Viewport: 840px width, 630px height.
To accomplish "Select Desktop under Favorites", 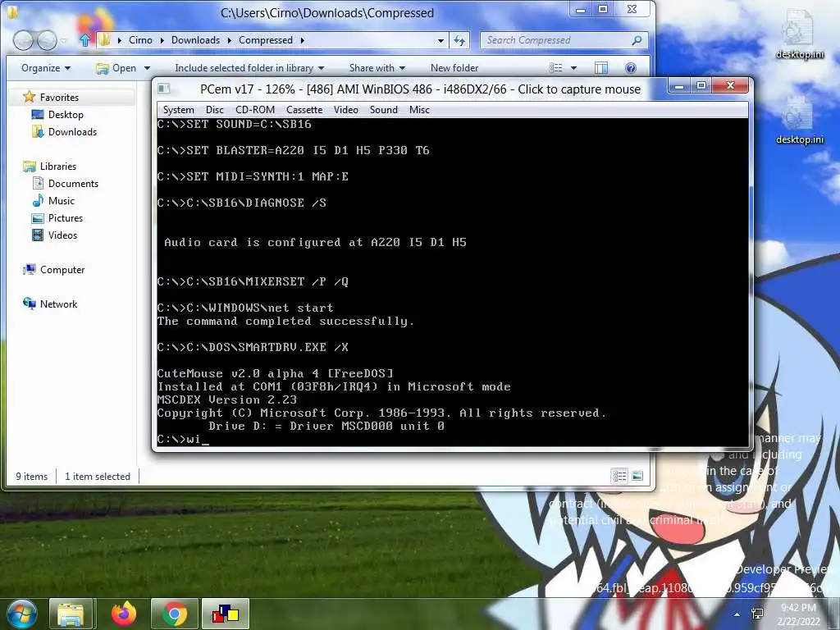I will (66, 115).
